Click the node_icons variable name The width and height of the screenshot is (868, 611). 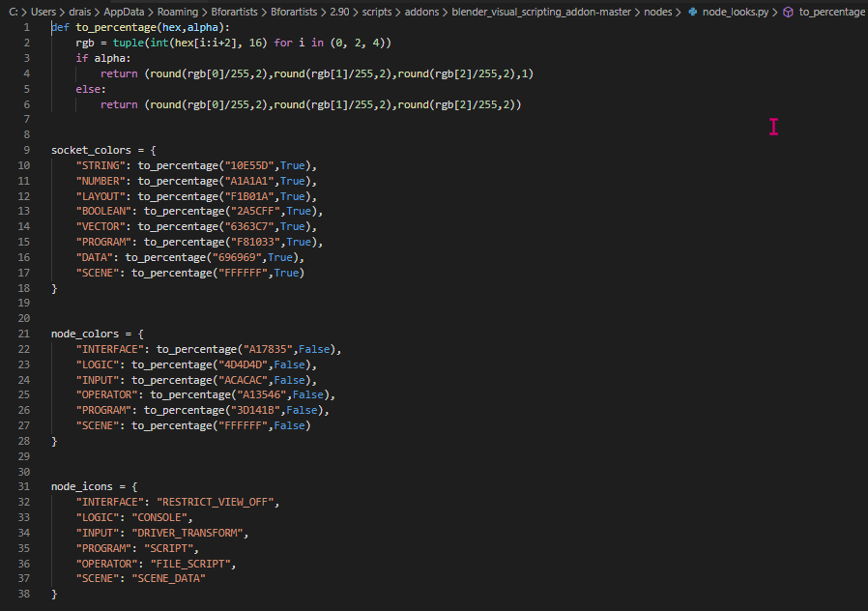click(82, 486)
